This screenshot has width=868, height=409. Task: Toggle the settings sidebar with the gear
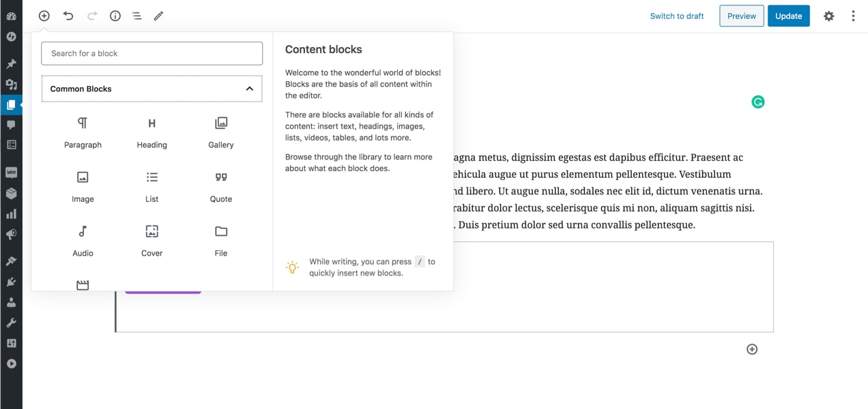(828, 16)
